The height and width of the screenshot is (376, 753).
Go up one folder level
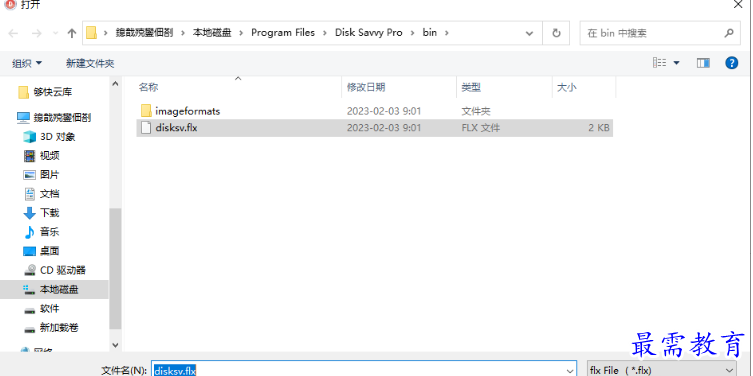(x=72, y=33)
